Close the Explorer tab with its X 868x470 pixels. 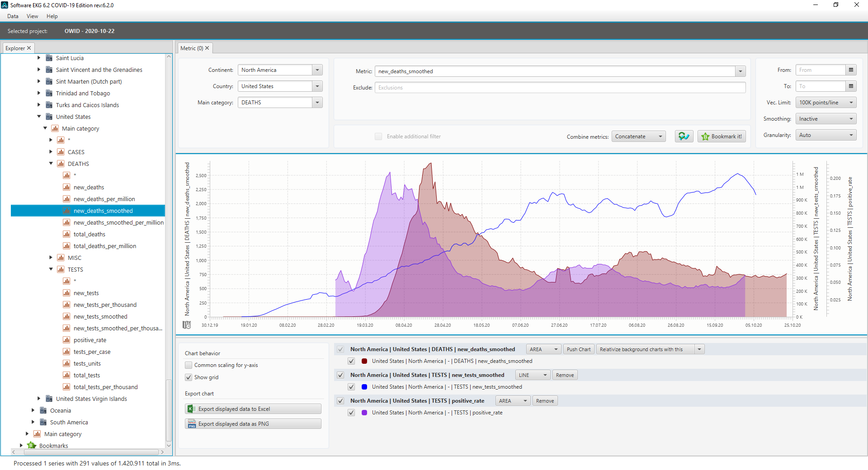(x=29, y=48)
